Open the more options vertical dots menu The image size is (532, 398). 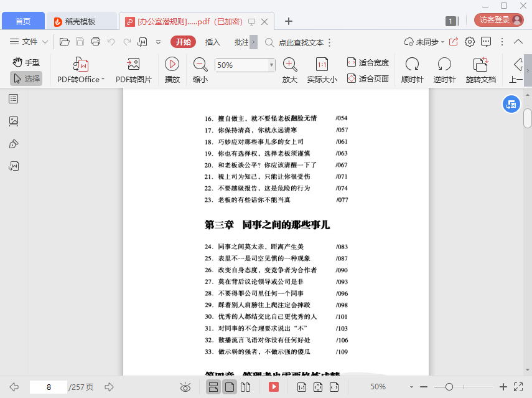pyautogui.click(x=502, y=42)
